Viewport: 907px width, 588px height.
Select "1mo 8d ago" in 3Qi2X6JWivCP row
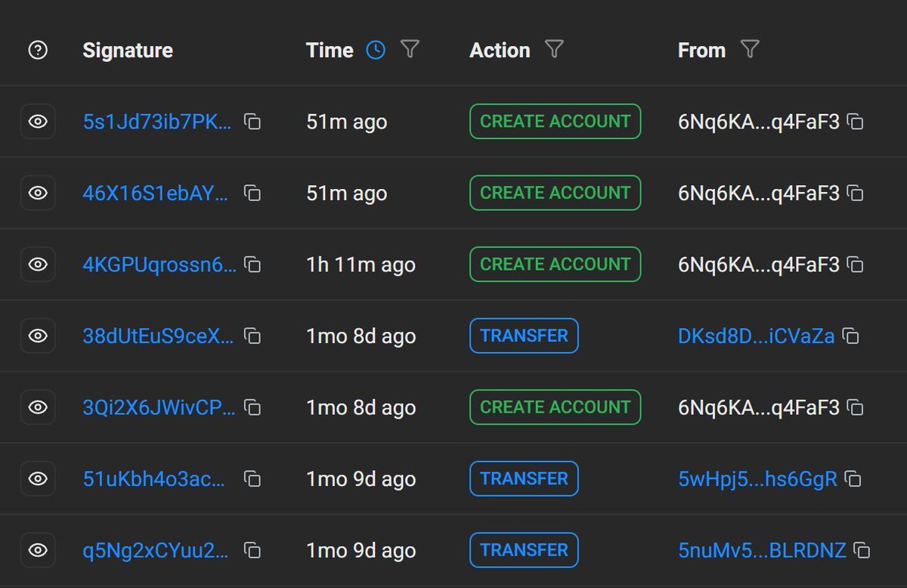click(361, 407)
